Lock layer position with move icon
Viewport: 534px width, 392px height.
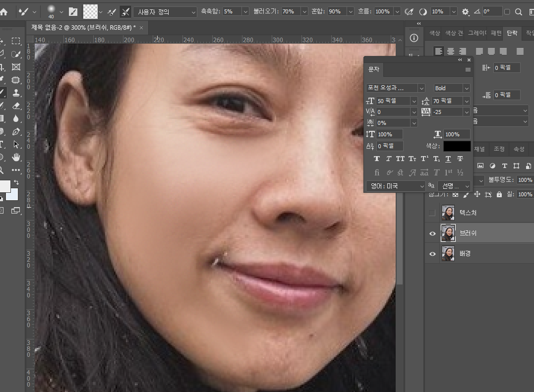point(477,194)
